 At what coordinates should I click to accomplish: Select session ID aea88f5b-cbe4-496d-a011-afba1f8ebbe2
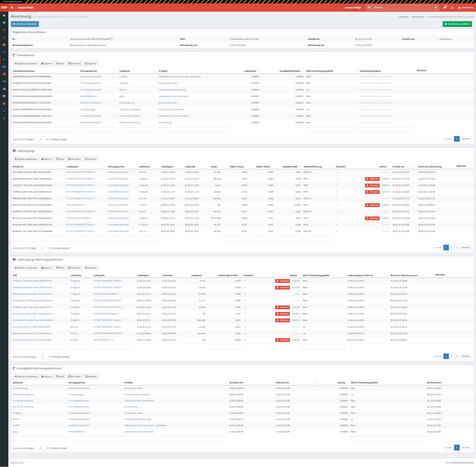[32, 212]
